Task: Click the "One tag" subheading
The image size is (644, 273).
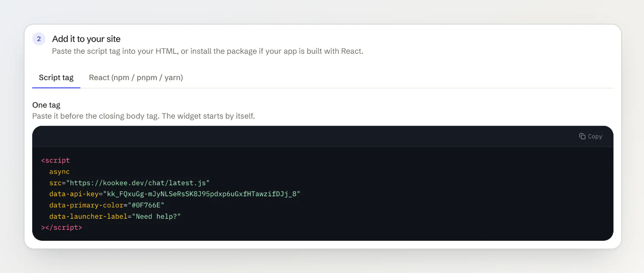Action: (x=46, y=105)
